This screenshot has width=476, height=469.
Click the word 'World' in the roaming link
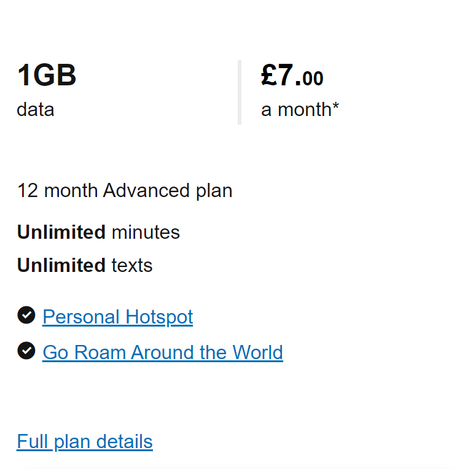[258, 352]
